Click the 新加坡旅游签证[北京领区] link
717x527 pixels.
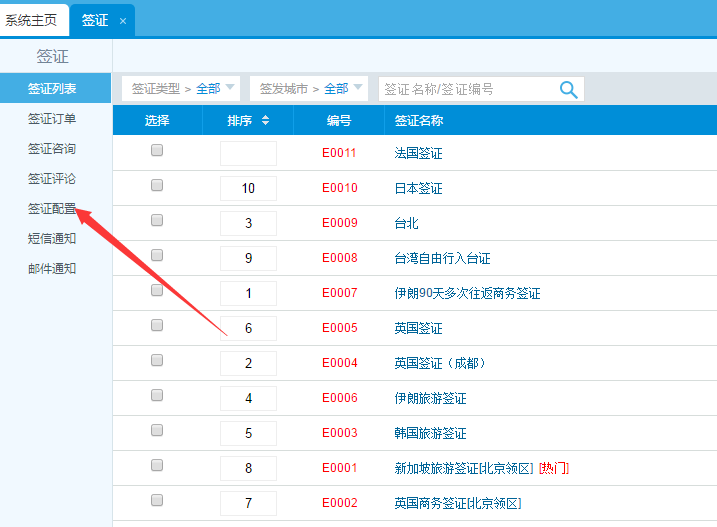click(x=465, y=468)
